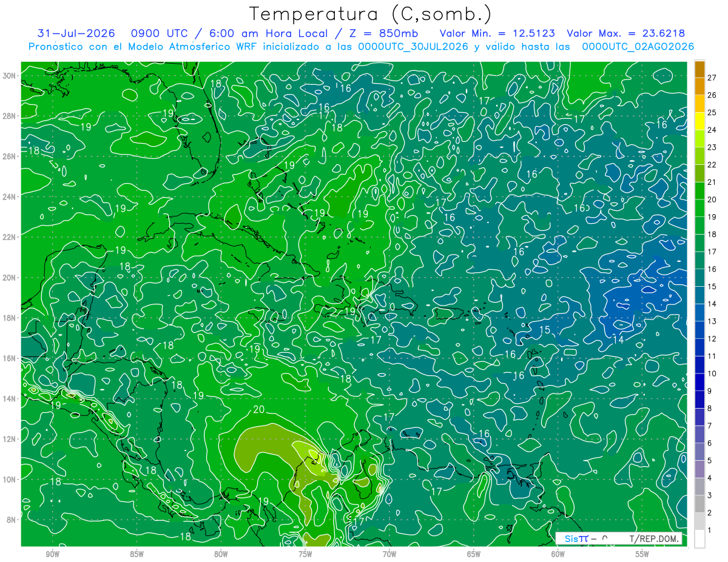Click the color bar label '1'
The width and height of the screenshot is (728, 562).
(x=710, y=530)
